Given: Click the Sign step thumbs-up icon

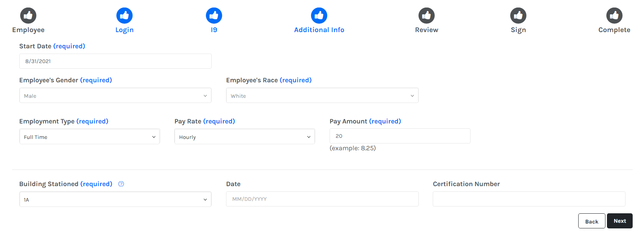Looking at the screenshot, I should pyautogui.click(x=518, y=15).
